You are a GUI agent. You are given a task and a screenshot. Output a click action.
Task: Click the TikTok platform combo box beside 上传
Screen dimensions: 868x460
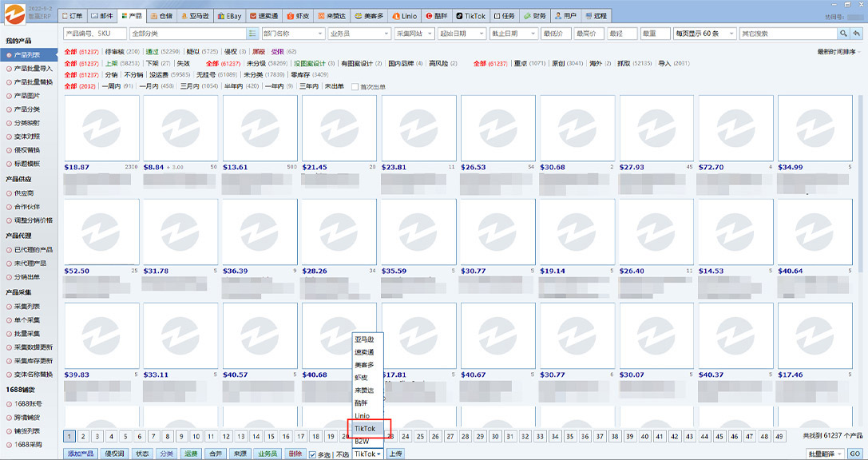pos(367,454)
